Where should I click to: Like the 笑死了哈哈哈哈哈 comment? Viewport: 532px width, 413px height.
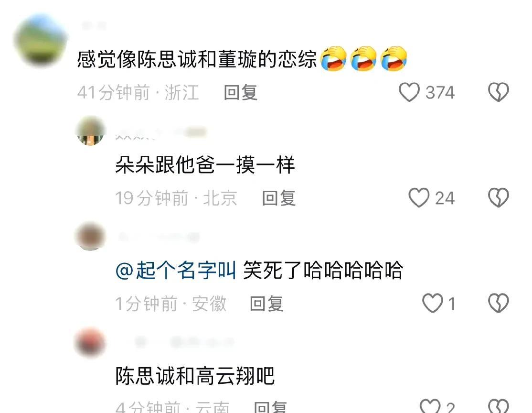click(433, 303)
